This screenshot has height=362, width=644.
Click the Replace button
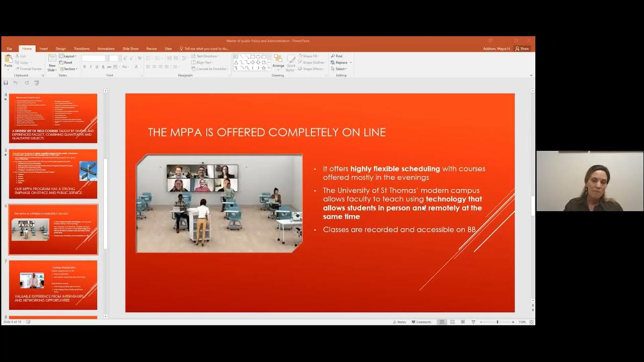341,62
